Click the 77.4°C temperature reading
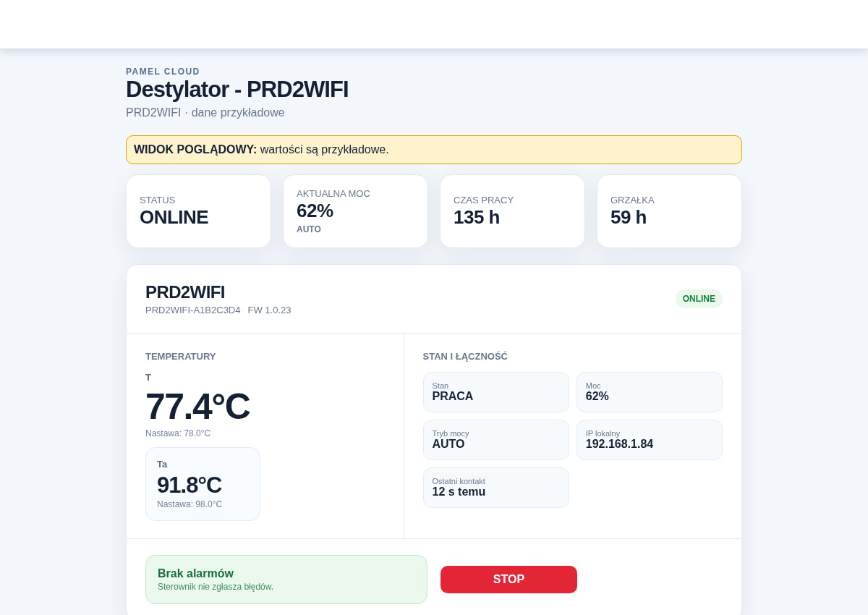This screenshot has height=615, width=868. (197, 407)
